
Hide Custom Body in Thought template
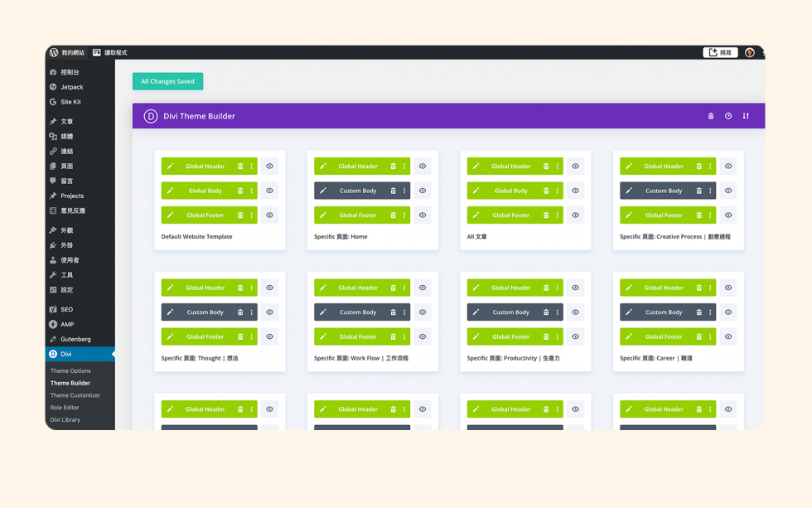[x=270, y=312]
